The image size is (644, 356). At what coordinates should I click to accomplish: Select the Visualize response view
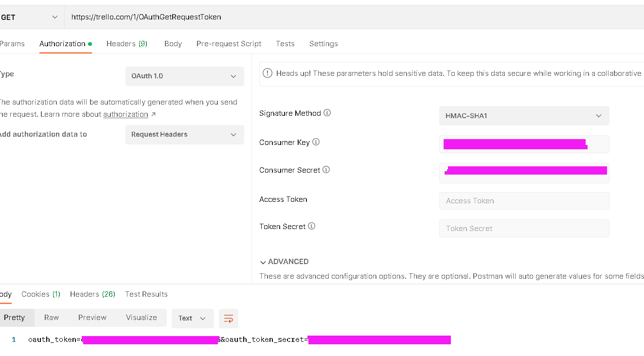(x=142, y=318)
